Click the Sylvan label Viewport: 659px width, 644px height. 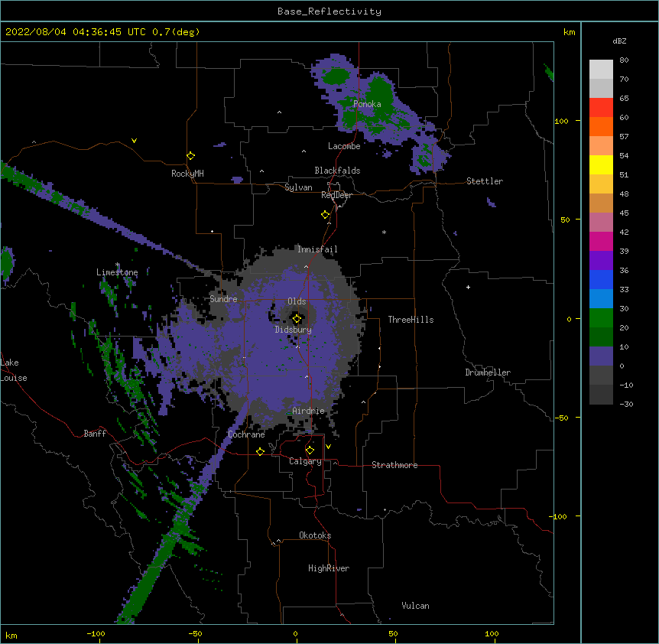pos(298,187)
